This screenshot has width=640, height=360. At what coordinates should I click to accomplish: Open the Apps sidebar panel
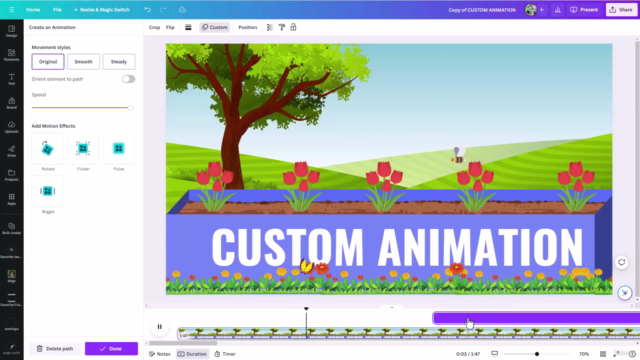11,199
